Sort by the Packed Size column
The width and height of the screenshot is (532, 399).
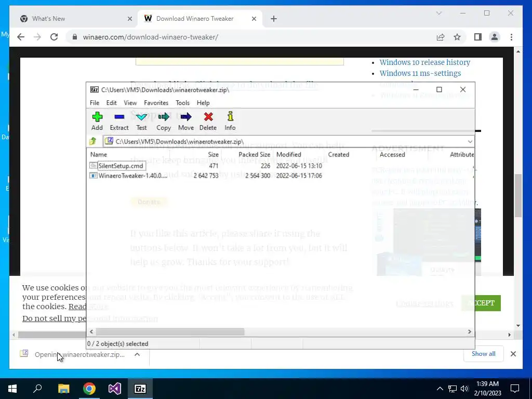(x=254, y=154)
